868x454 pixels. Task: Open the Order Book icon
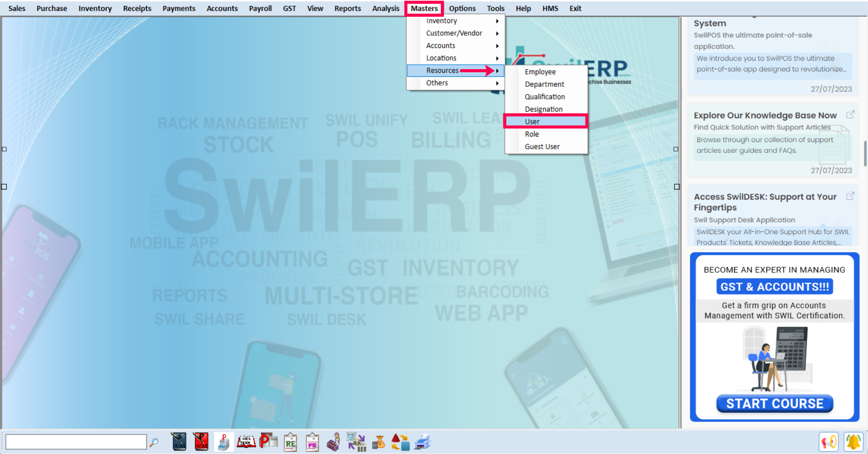(x=246, y=442)
